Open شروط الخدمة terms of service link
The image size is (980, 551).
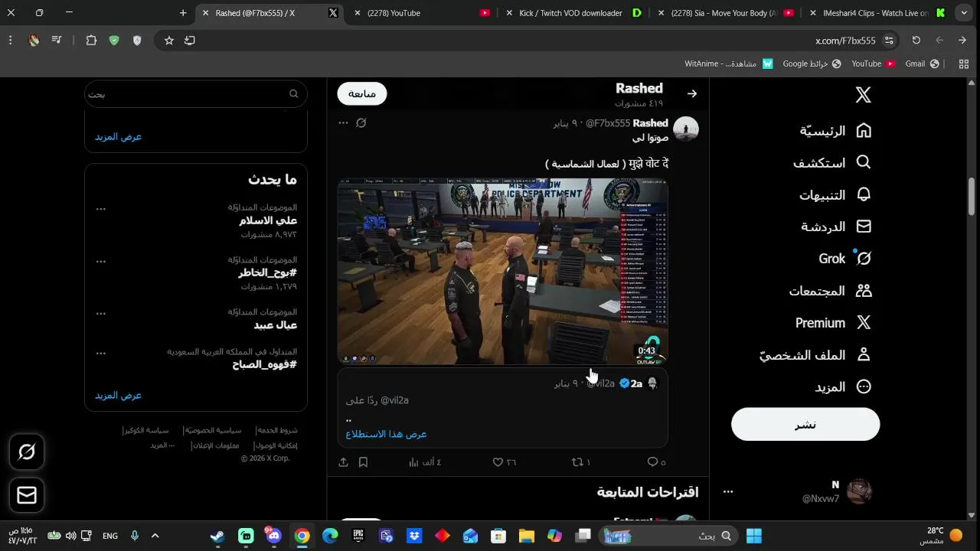point(277,430)
